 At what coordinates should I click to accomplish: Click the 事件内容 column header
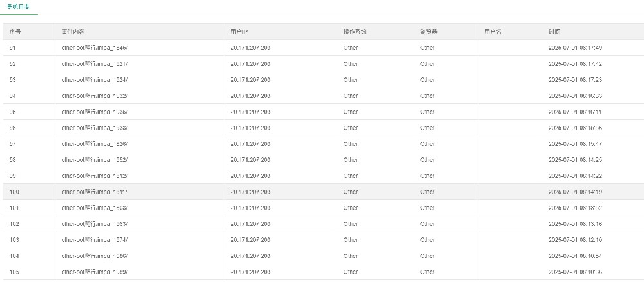pos(73,32)
